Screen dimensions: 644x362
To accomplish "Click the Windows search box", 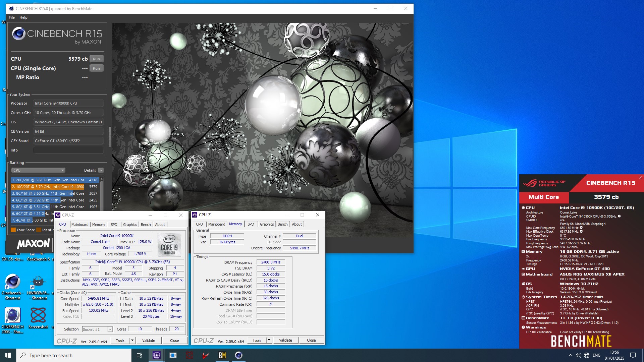I will tap(74, 355).
